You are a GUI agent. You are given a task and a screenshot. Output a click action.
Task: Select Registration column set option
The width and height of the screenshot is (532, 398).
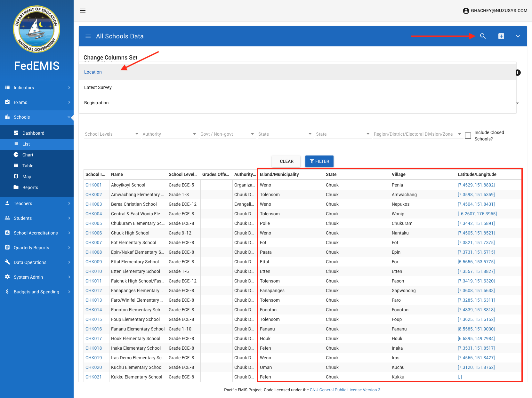coord(96,103)
